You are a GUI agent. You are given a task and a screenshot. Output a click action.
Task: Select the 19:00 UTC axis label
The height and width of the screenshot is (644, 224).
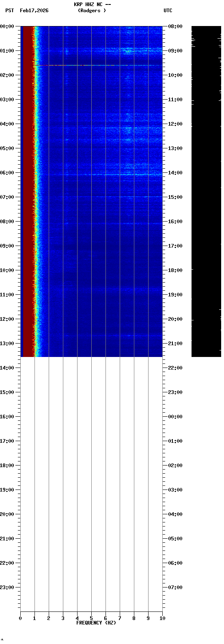click(x=175, y=295)
